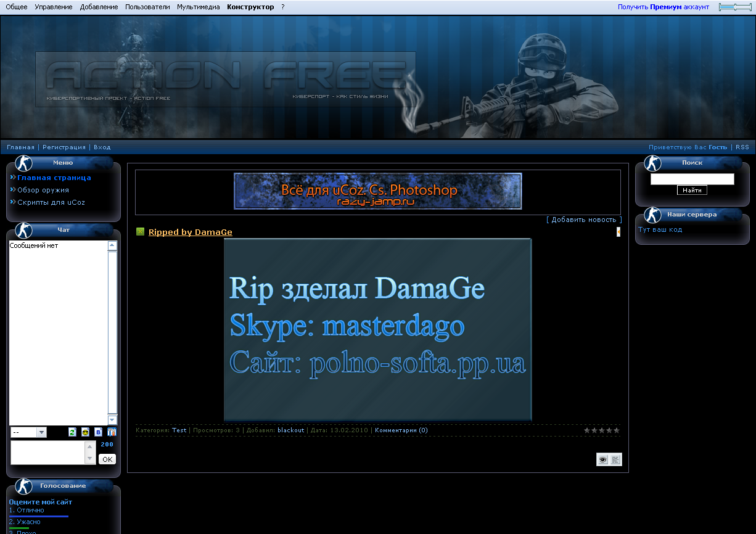Click the eye icon below the news entry
The width and height of the screenshot is (756, 534).
(602, 459)
